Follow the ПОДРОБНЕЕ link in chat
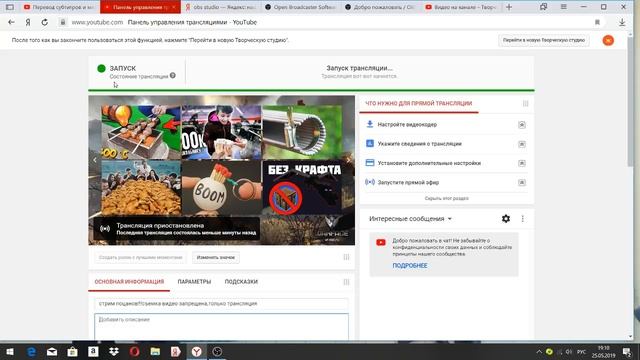Viewport: 640px width, 360px height. [410, 265]
